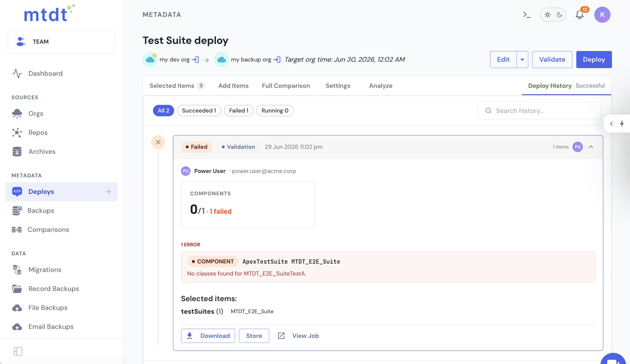The image size is (630, 364).
Task: Switch to Selected Items tab
Action: (177, 86)
